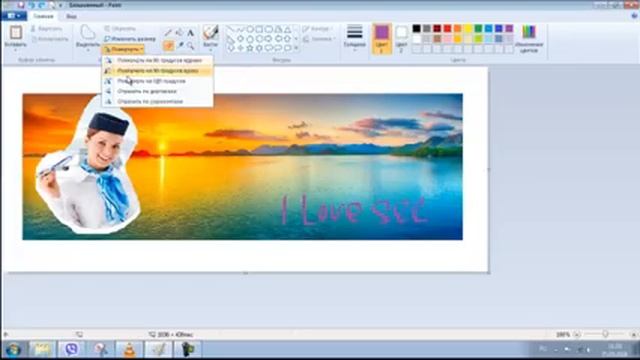This screenshot has height=360, width=640.
Task: Select the highlighted Eraser tool
Action: (x=168, y=46)
